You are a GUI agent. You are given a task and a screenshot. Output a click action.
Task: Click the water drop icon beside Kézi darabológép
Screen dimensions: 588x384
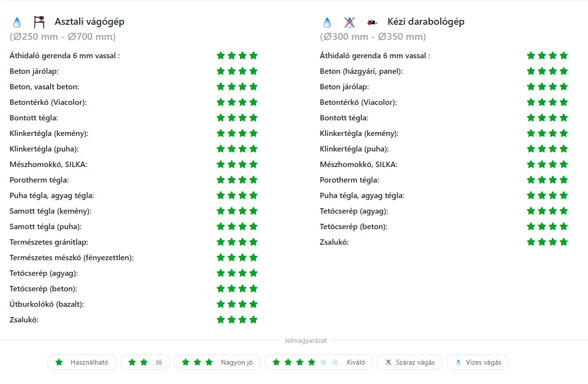(x=327, y=22)
